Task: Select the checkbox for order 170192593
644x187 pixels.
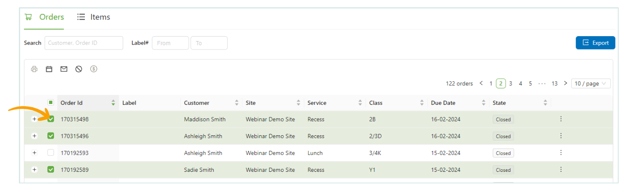Action: pos(51,153)
